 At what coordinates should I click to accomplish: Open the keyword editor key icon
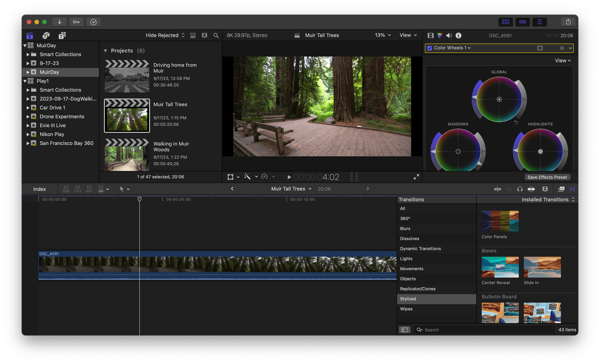coord(76,22)
